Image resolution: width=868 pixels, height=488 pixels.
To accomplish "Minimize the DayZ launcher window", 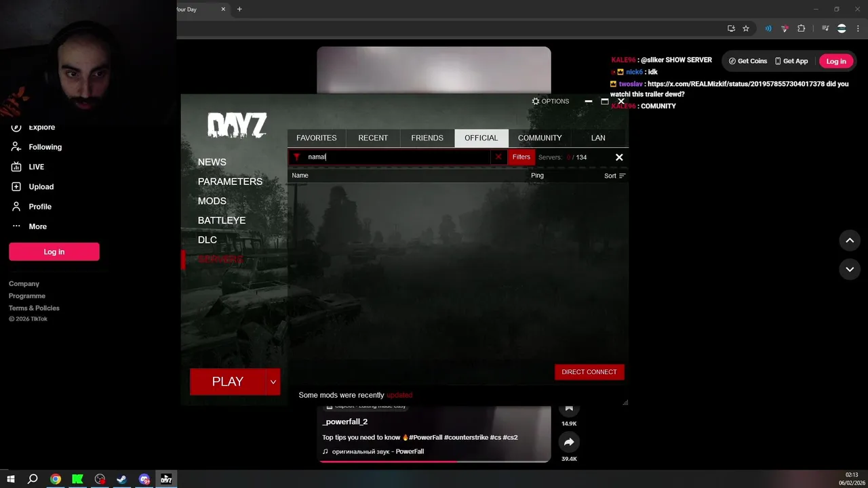I will click(588, 101).
